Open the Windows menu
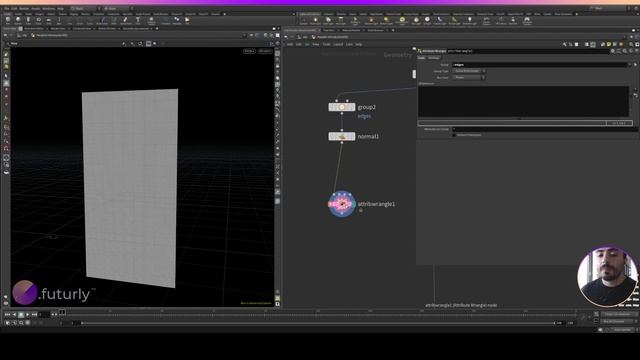Viewport: 640px width, 360px height. tap(49, 8)
